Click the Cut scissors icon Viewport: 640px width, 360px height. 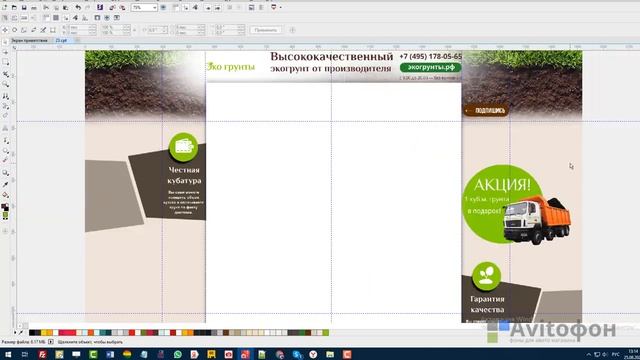click(x=46, y=7)
